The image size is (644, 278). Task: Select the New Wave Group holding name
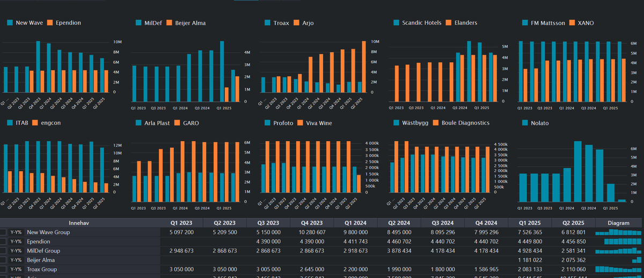48,232
